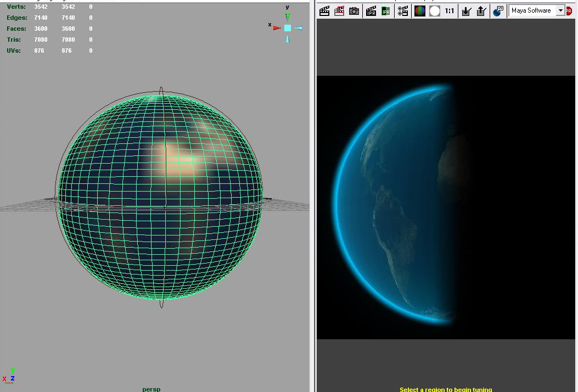Click the persp camera label

click(x=151, y=389)
